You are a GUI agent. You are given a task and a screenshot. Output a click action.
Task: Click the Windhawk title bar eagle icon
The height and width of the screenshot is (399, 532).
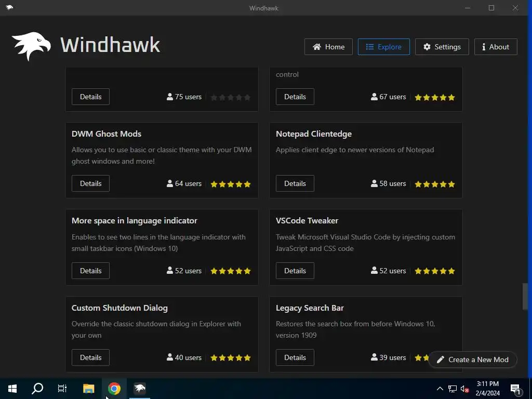coord(9,7)
